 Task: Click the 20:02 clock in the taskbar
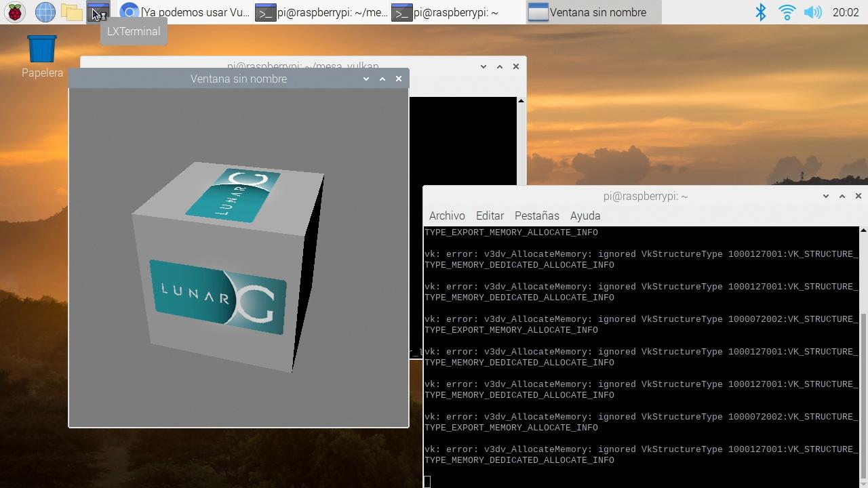pyautogui.click(x=846, y=12)
